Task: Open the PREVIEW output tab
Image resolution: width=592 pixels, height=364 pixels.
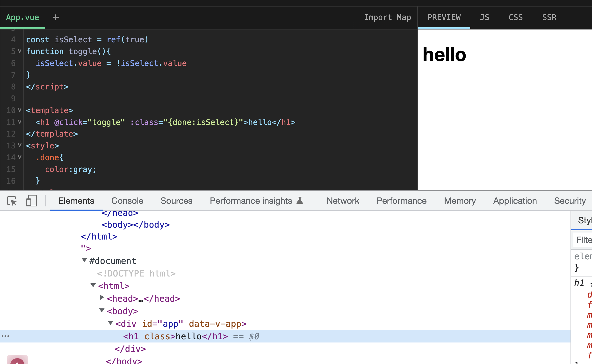Action: coord(444,17)
